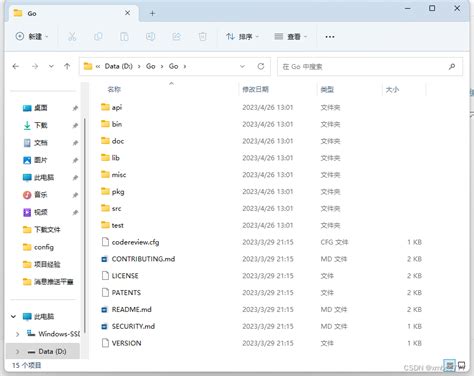
Task: Sort by Size (大小) column header
Action: pyautogui.click(x=392, y=89)
